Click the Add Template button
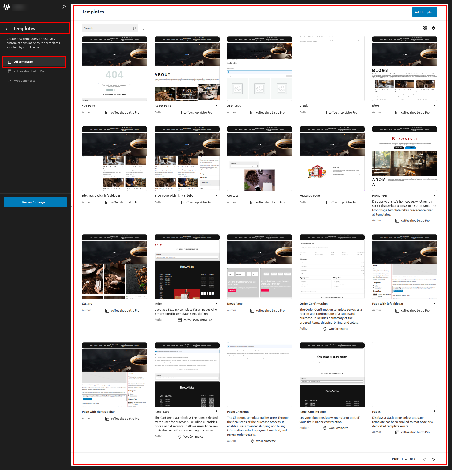Screen dimensions: 452x476 [424, 12]
